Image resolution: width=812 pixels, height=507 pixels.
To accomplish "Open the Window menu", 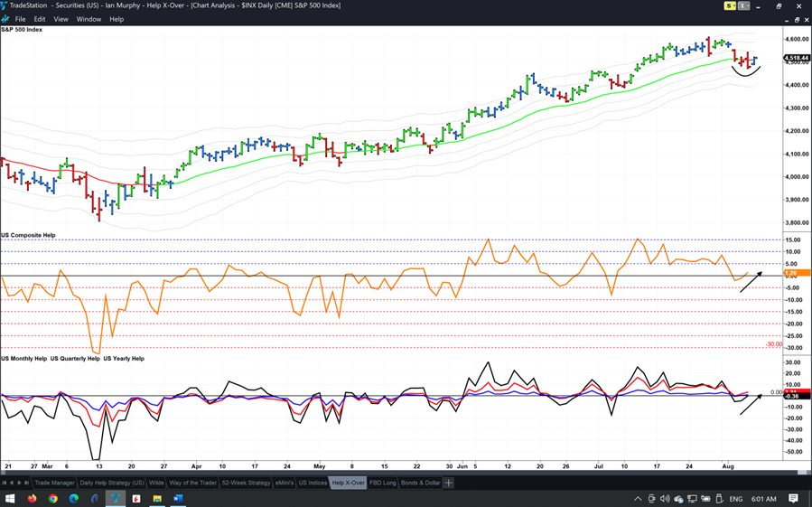I will coord(89,19).
